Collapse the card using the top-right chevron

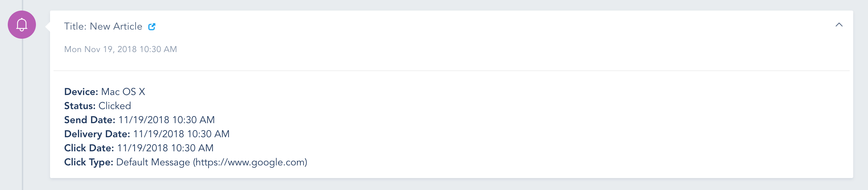point(839,25)
